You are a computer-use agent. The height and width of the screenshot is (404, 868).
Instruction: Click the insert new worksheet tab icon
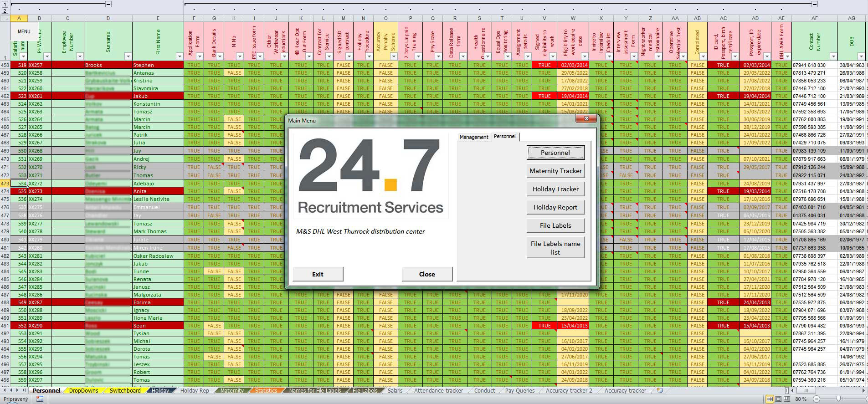659,390
